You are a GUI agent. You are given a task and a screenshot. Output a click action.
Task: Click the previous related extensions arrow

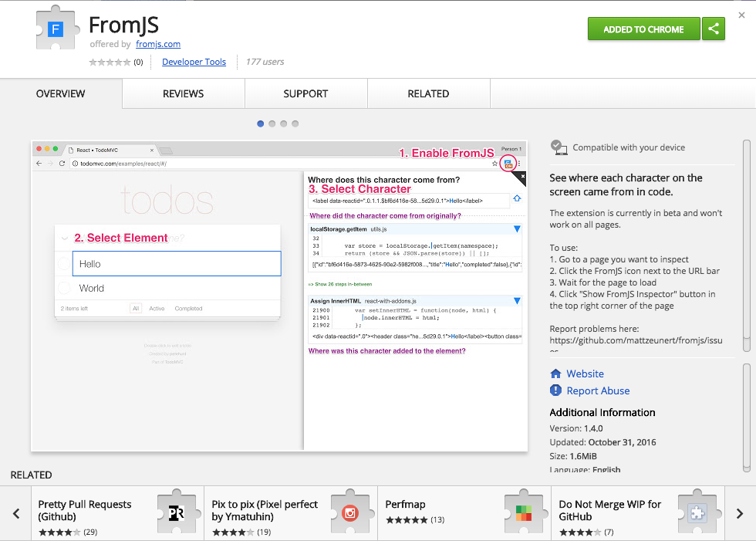16,513
